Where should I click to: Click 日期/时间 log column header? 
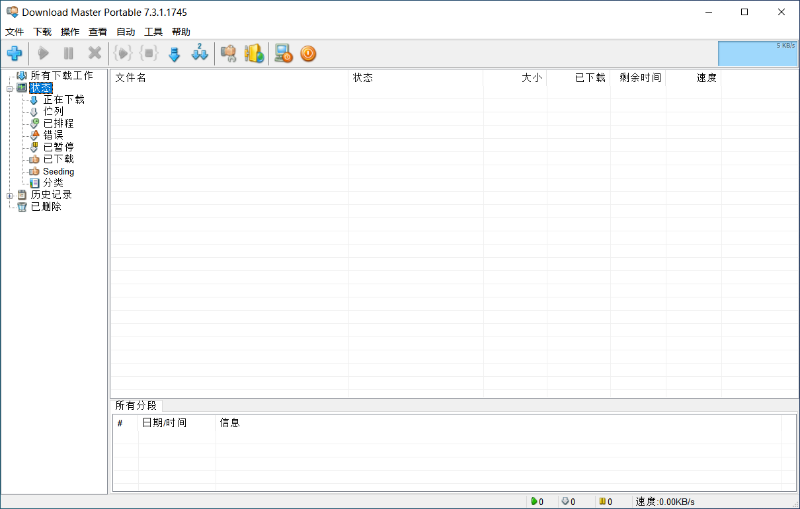click(x=177, y=423)
